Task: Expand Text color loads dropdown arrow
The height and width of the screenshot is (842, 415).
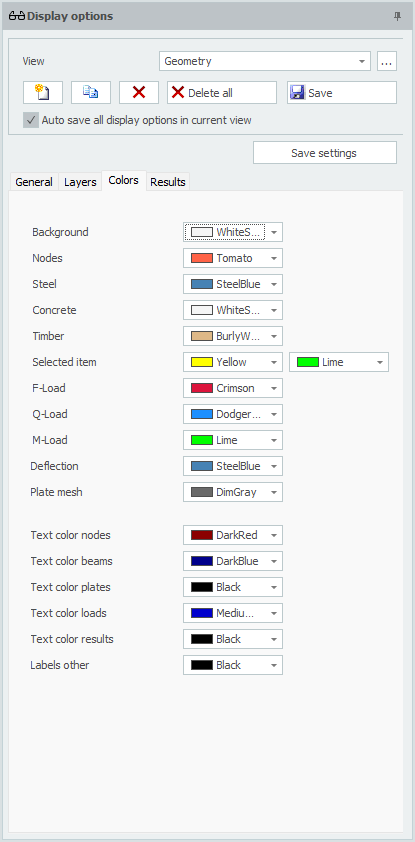Action: coord(274,613)
